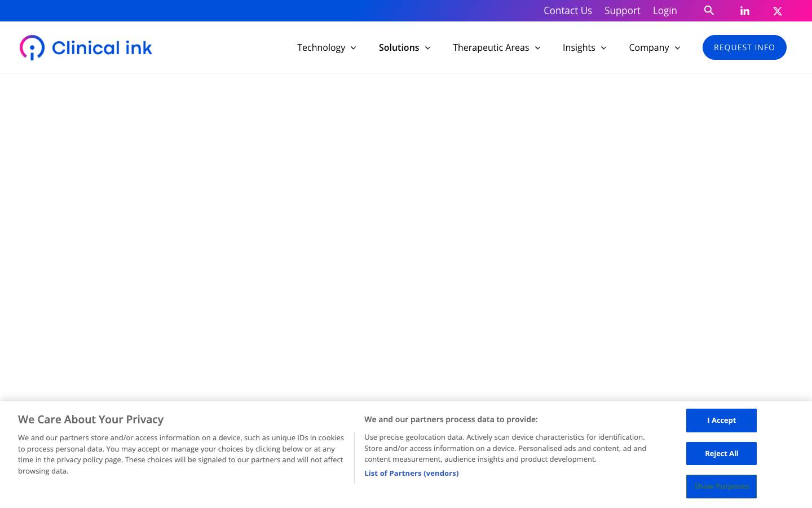Open the Company menu item

coord(649,47)
